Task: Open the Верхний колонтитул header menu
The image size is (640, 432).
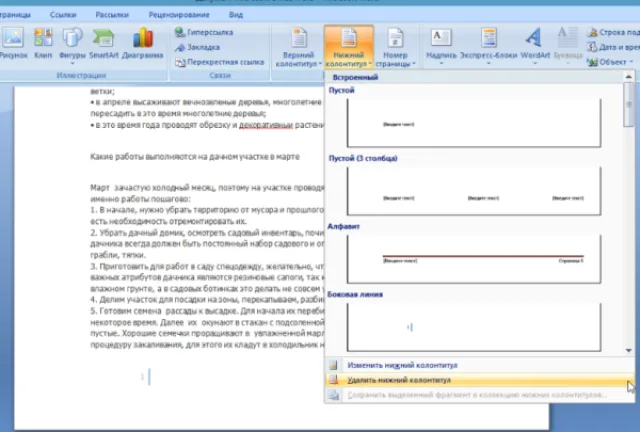Action: 298,47
